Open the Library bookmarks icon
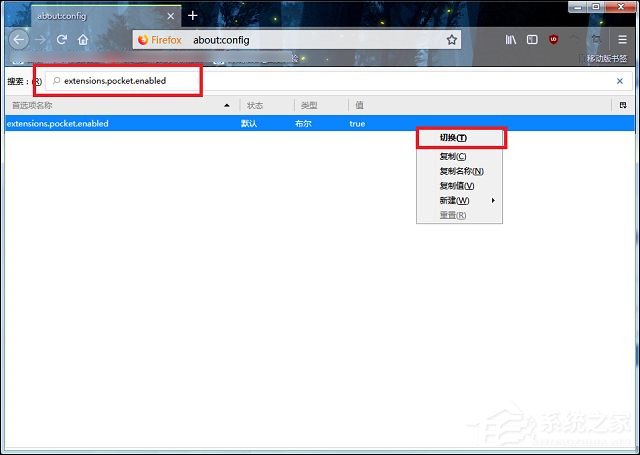Image resolution: width=640 pixels, height=455 pixels. tap(511, 40)
